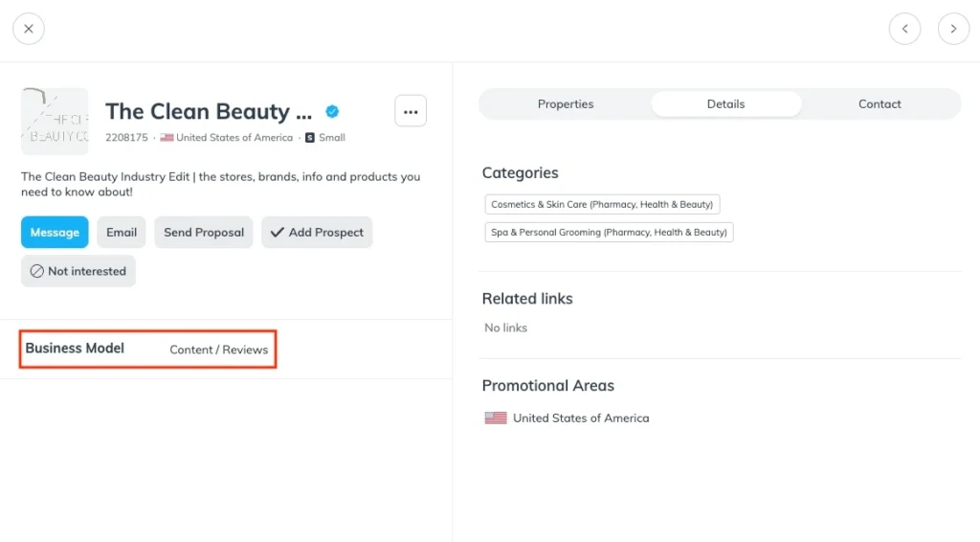This screenshot has width=980, height=542.
Task: Select the Details tab
Action: [725, 104]
